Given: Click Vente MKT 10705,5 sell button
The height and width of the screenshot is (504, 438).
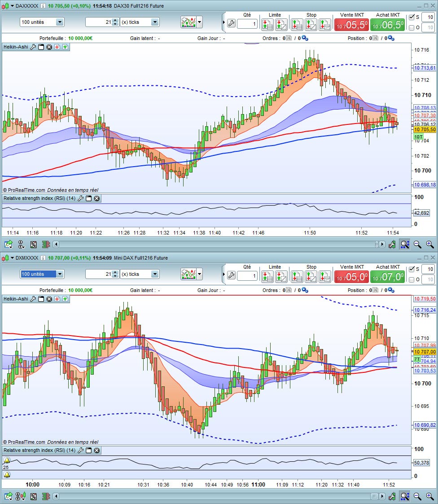Looking at the screenshot, I should click(352, 25).
